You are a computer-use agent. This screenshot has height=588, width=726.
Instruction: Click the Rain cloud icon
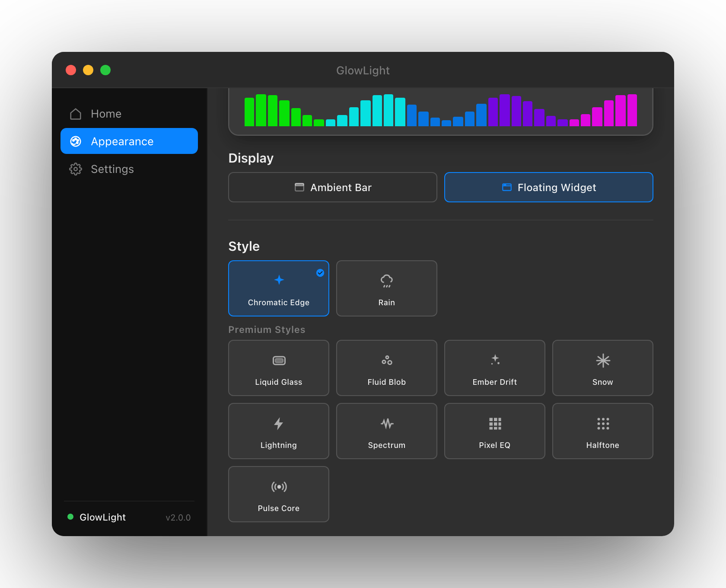387,281
